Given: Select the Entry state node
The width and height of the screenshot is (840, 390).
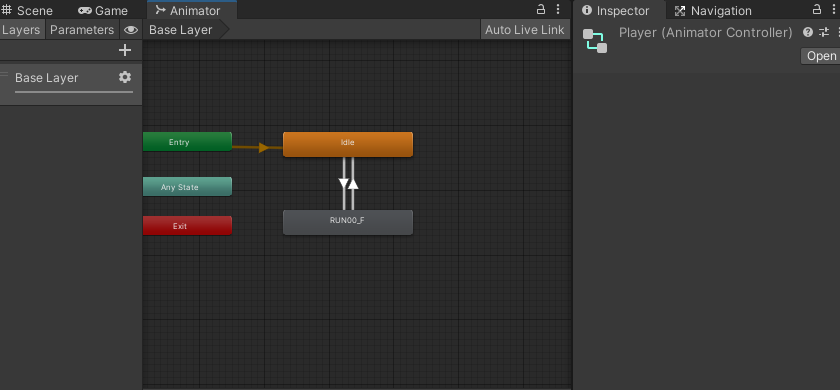Looking at the screenshot, I should tap(187, 142).
